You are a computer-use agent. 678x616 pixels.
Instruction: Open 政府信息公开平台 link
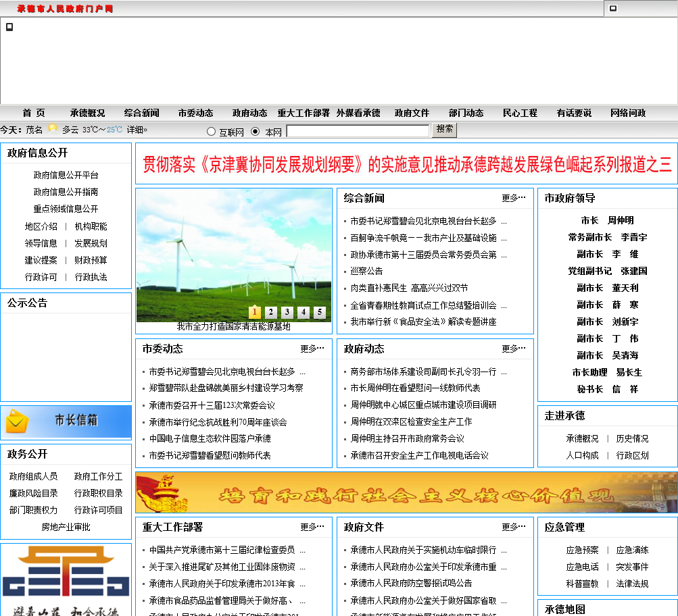click(x=66, y=175)
